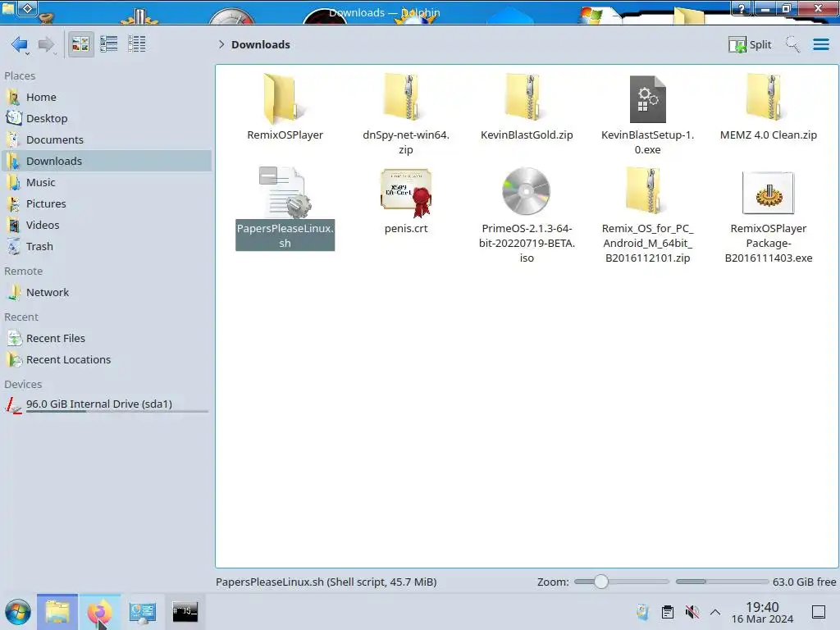Screen dimensions: 840x630
Task: Go forward with the grey arrow
Action: [47, 44]
